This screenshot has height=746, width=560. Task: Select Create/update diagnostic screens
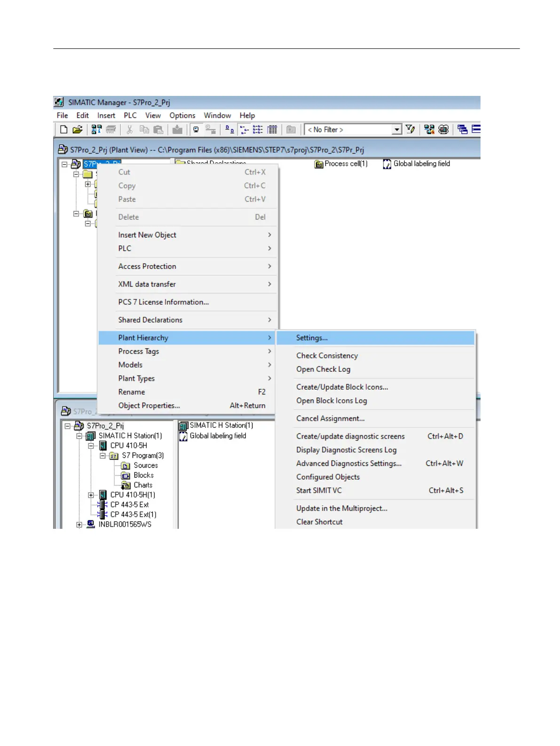(x=375, y=437)
